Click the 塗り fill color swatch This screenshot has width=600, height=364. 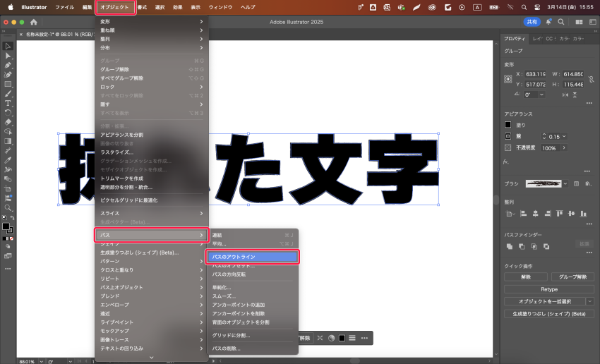[508, 125]
